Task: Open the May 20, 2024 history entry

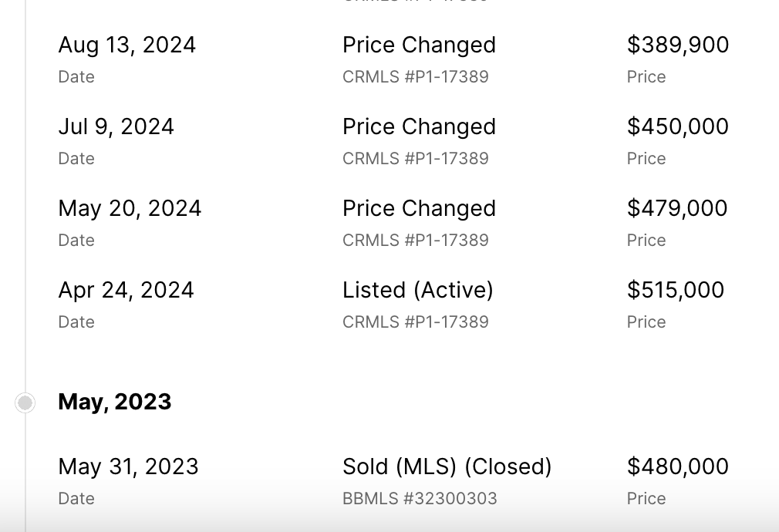Action: coord(130,208)
